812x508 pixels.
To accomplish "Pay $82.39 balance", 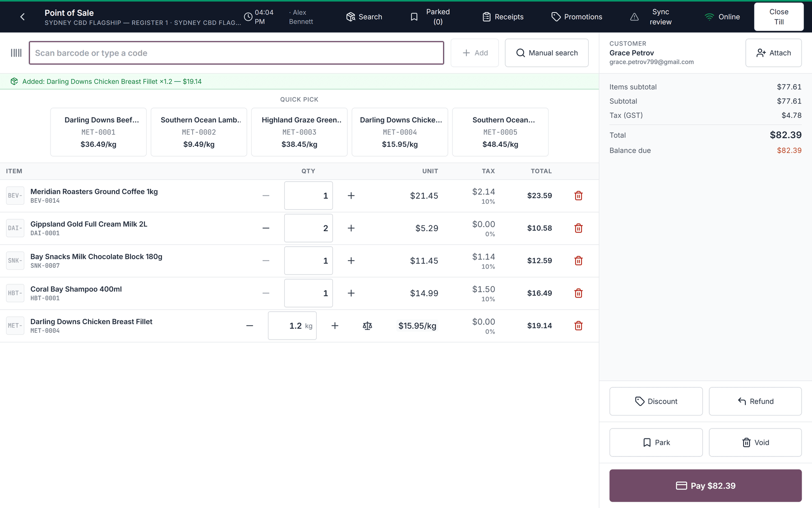I will [x=706, y=485].
